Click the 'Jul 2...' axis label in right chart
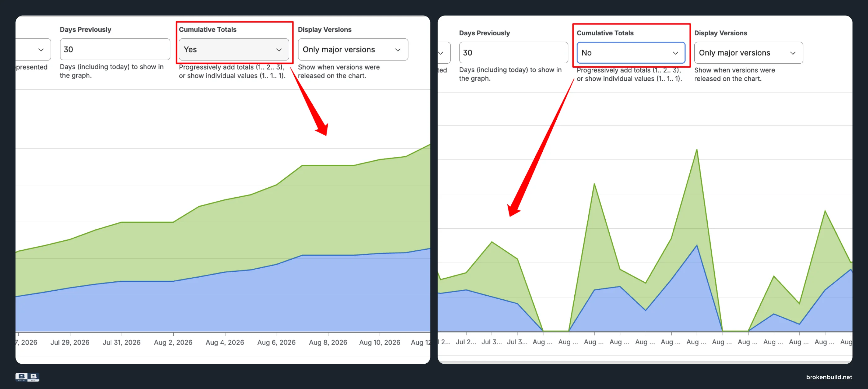This screenshot has height=389, width=868. click(466, 342)
